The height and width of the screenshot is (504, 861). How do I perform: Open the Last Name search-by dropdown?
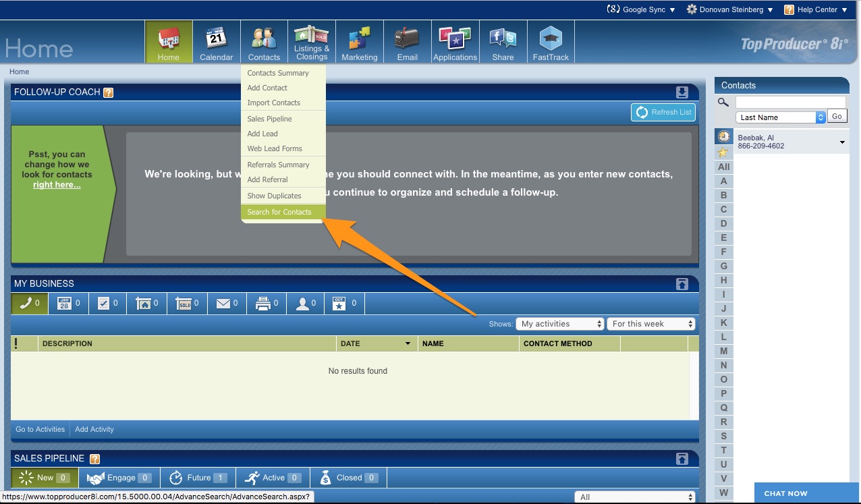[x=781, y=117]
